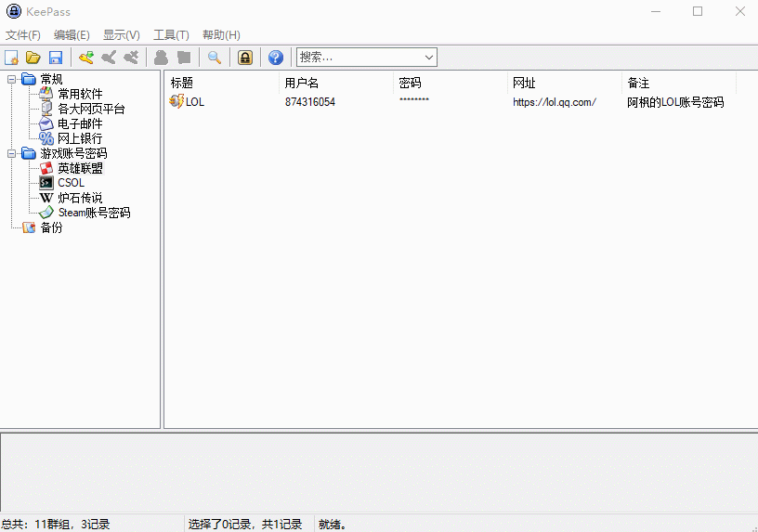Click the Copy password toolbar icon
Viewport: 758px width, 532px height.
pyautogui.click(x=184, y=58)
